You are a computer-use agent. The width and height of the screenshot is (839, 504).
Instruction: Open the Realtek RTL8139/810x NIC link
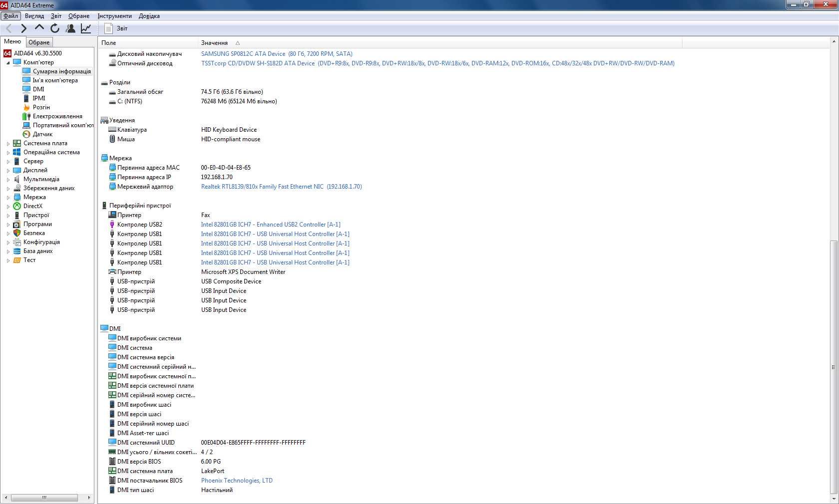(281, 187)
